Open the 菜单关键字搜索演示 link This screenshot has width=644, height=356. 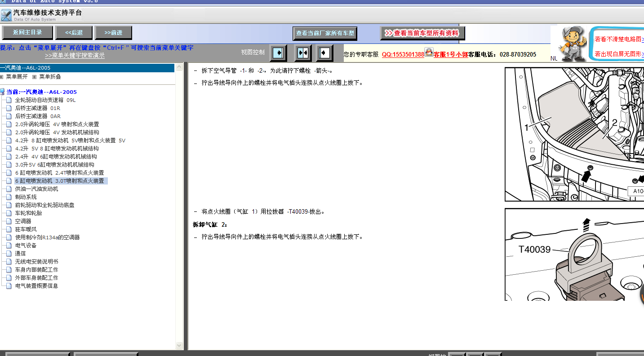point(75,56)
